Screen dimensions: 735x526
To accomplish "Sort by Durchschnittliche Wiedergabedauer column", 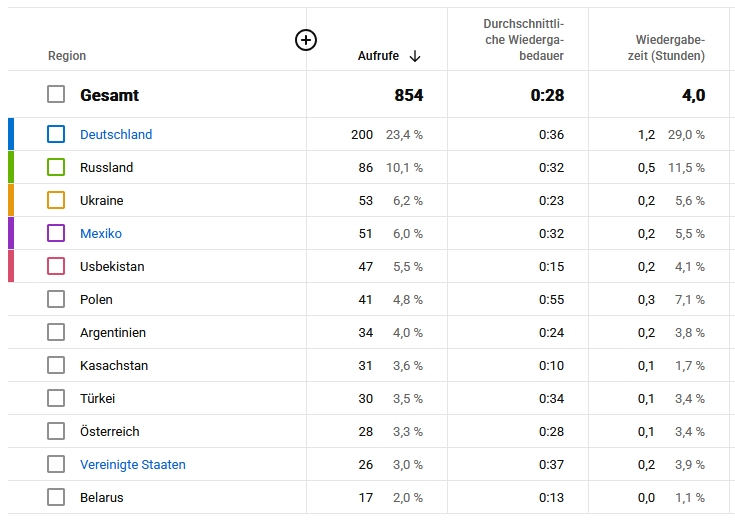I will click(x=524, y=40).
